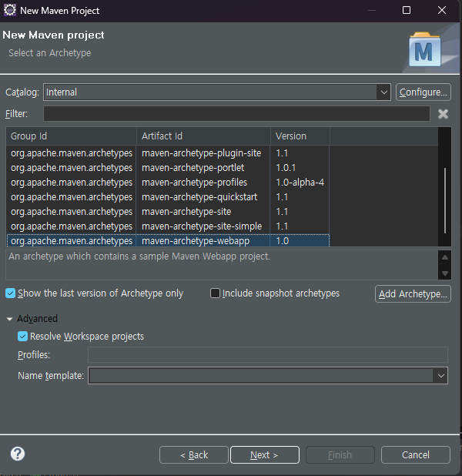Screen dimensions: 462x476
Task: Sort by the Group Id column header
Action: tap(71, 136)
